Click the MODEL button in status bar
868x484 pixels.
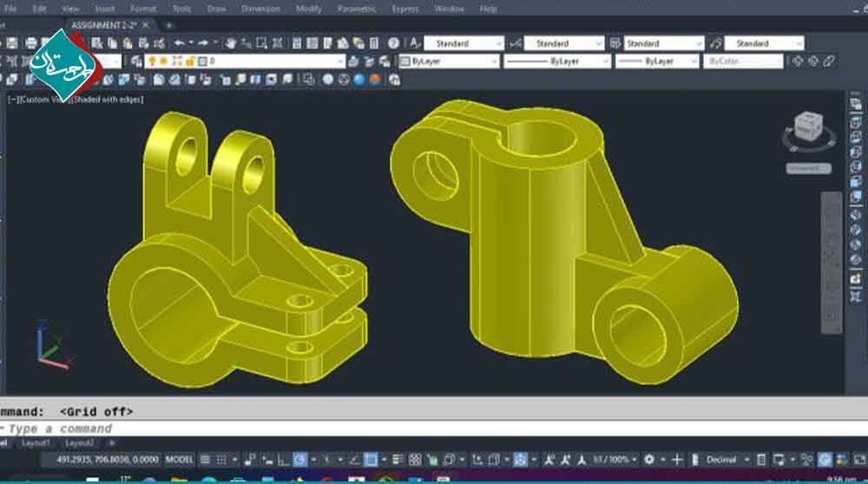tap(180, 460)
